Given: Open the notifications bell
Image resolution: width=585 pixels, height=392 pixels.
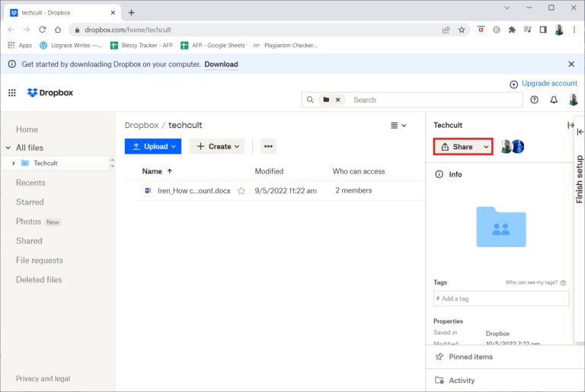Looking at the screenshot, I should (554, 100).
